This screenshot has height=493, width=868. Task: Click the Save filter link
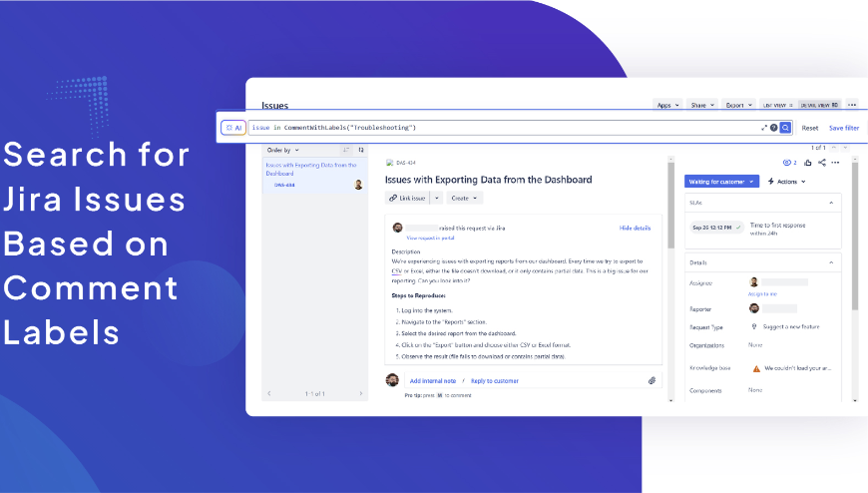[x=844, y=128]
